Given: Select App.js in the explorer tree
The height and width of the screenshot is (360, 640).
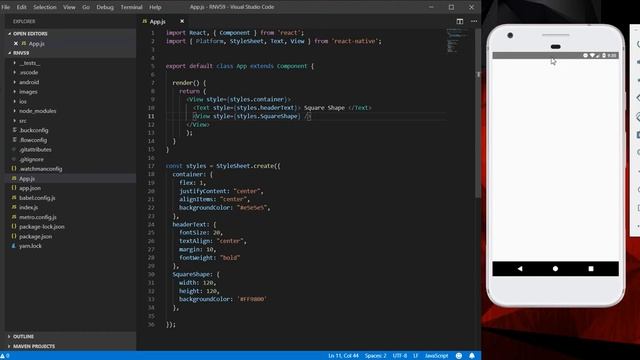Looking at the screenshot, I should pyautogui.click(x=70, y=178).
